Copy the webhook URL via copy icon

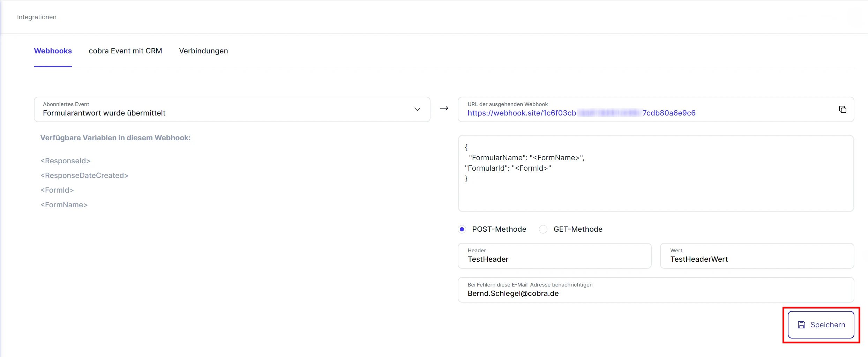coord(843,109)
